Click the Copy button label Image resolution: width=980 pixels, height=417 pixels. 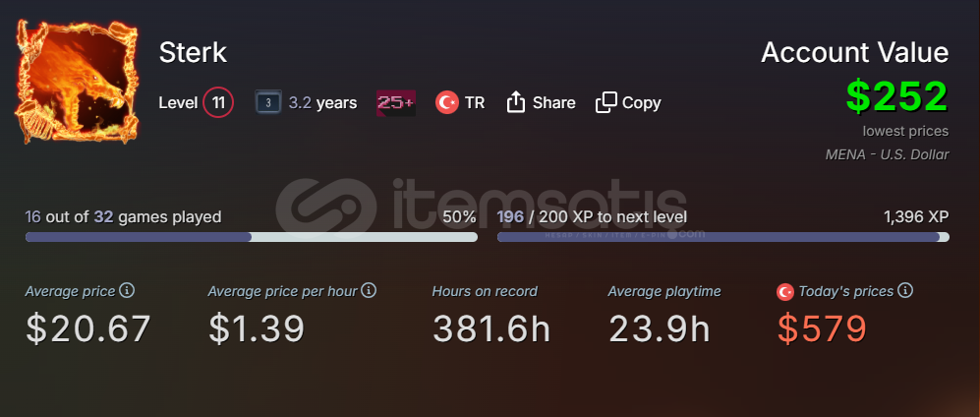[642, 102]
